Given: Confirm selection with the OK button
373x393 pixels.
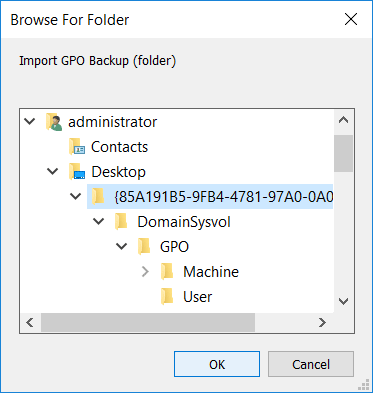Looking at the screenshot, I should (217, 364).
